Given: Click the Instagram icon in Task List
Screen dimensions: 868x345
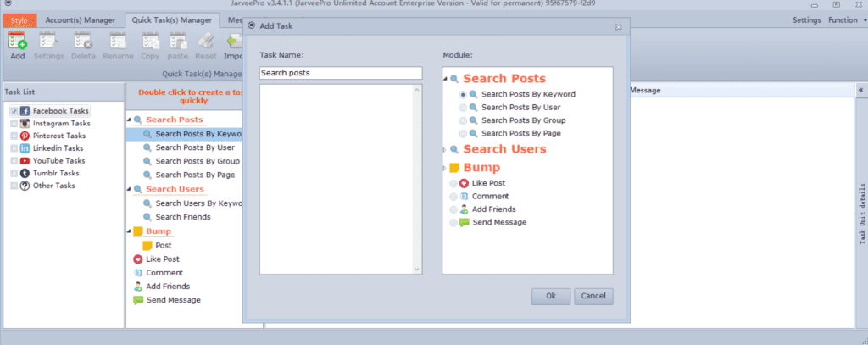Looking at the screenshot, I should (25, 124).
